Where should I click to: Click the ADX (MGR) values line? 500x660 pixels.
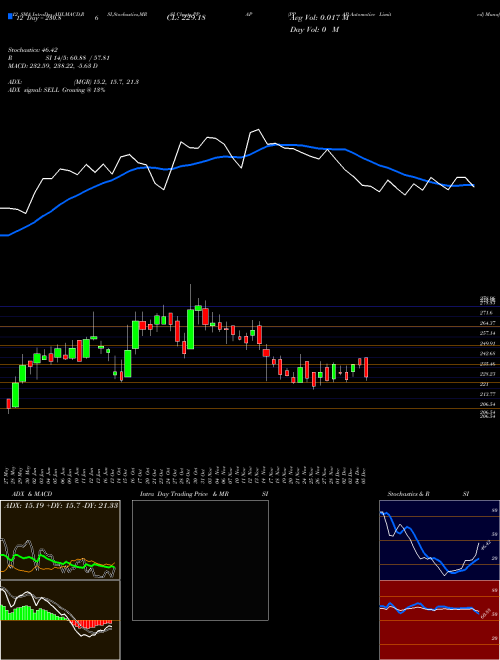click(73, 82)
